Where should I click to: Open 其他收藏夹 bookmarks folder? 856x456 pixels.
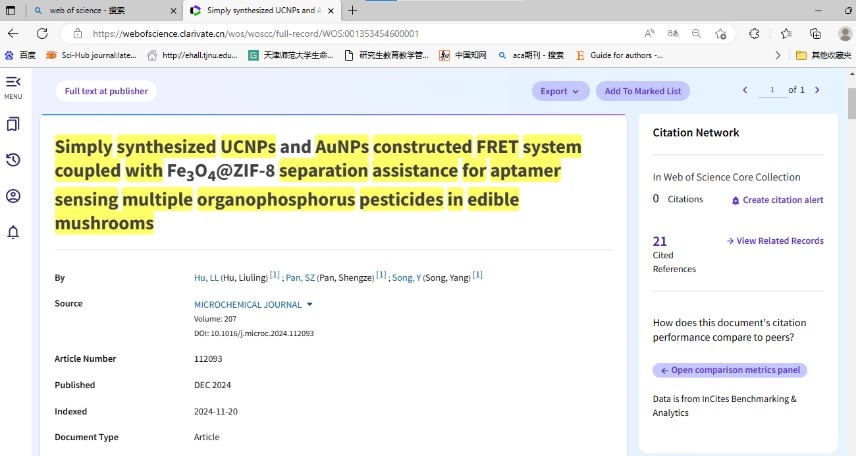824,55
